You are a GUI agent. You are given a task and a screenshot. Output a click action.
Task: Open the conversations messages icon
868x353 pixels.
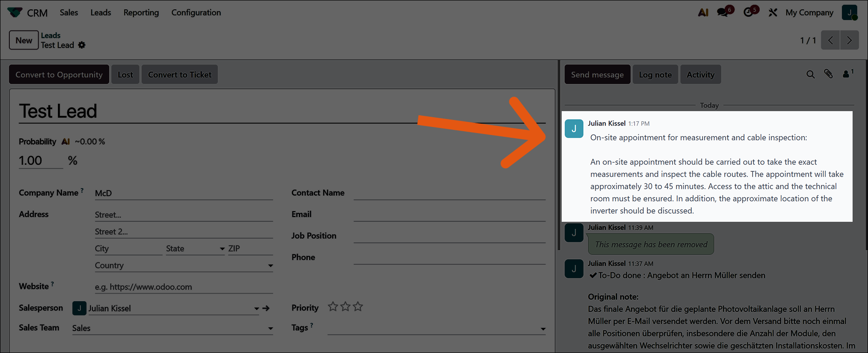click(x=724, y=13)
